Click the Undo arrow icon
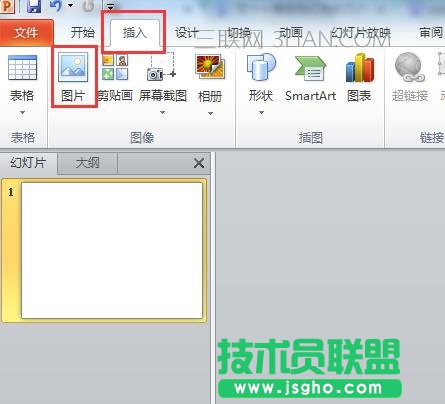The image size is (445, 404). click(x=55, y=5)
